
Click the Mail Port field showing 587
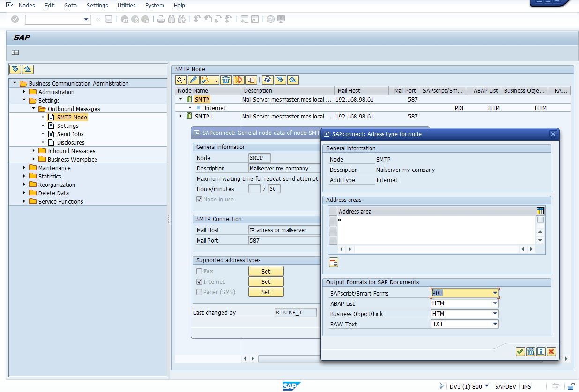[284, 241]
